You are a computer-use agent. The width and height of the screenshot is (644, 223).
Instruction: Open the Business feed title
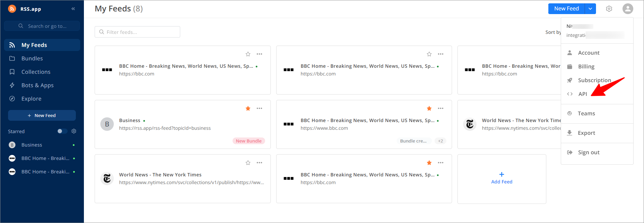coord(130,120)
